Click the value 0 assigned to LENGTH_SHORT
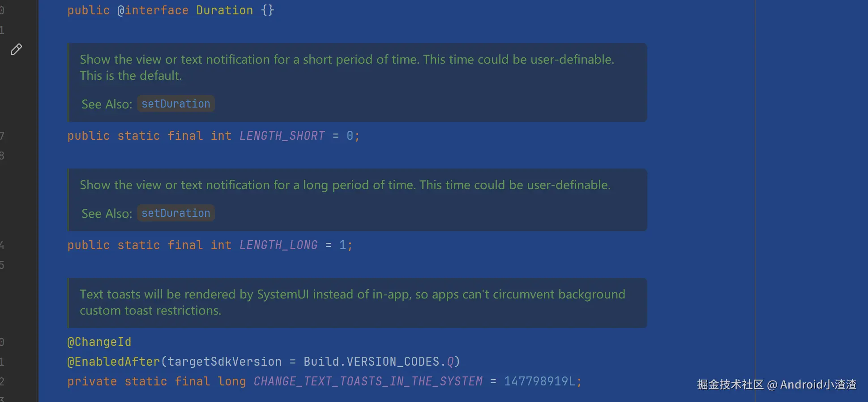 coord(350,136)
